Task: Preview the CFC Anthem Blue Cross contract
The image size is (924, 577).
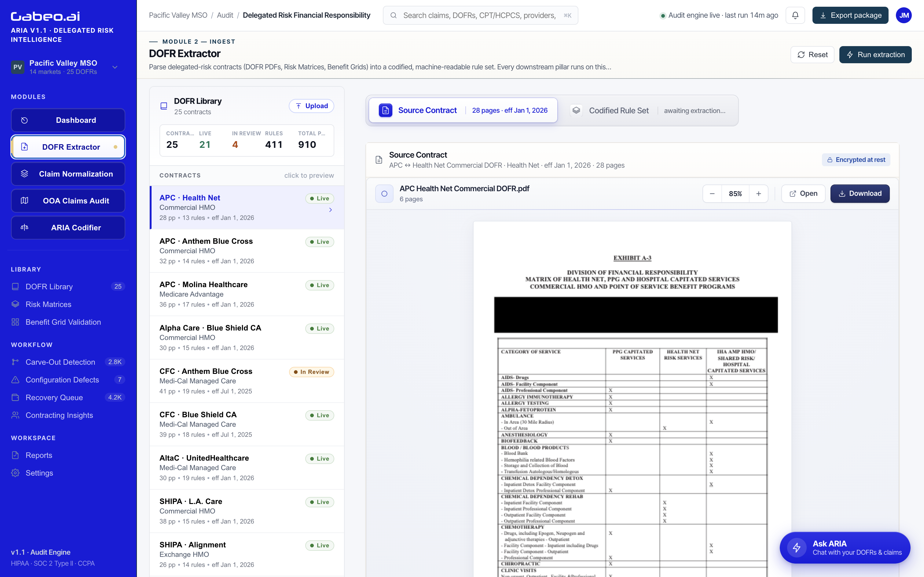Action: pyautogui.click(x=247, y=381)
